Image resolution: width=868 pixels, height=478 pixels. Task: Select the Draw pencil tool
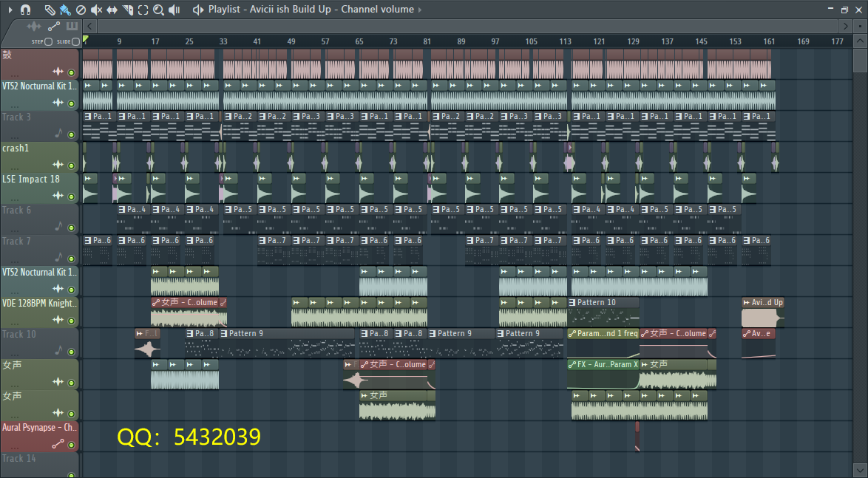(x=50, y=10)
